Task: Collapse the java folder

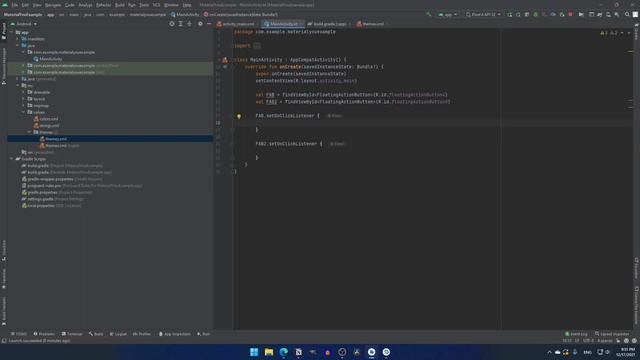Action: pos(18,46)
